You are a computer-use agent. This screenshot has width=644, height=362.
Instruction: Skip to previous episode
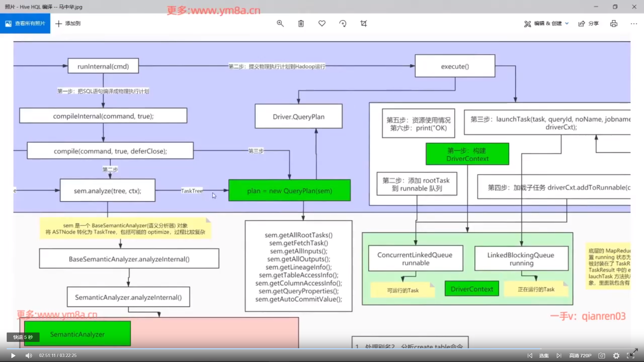(530, 356)
